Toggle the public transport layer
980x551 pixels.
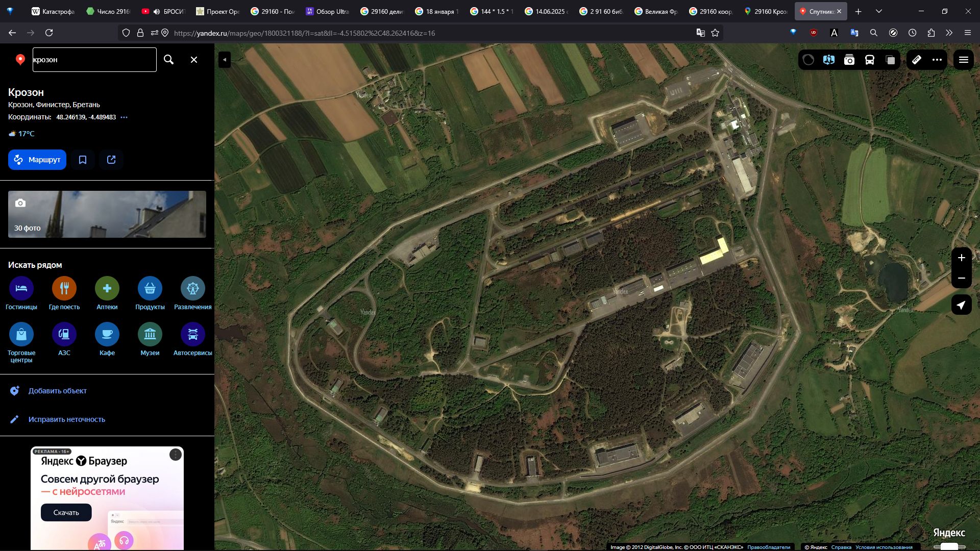pyautogui.click(x=870, y=60)
